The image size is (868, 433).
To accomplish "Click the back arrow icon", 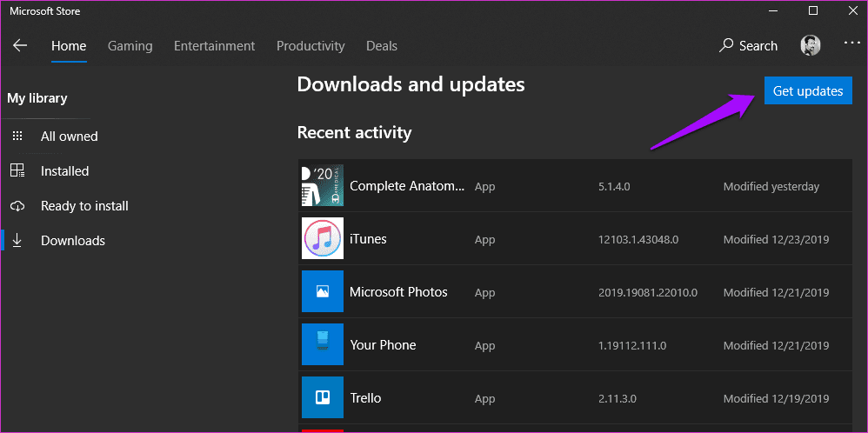I will point(20,45).
